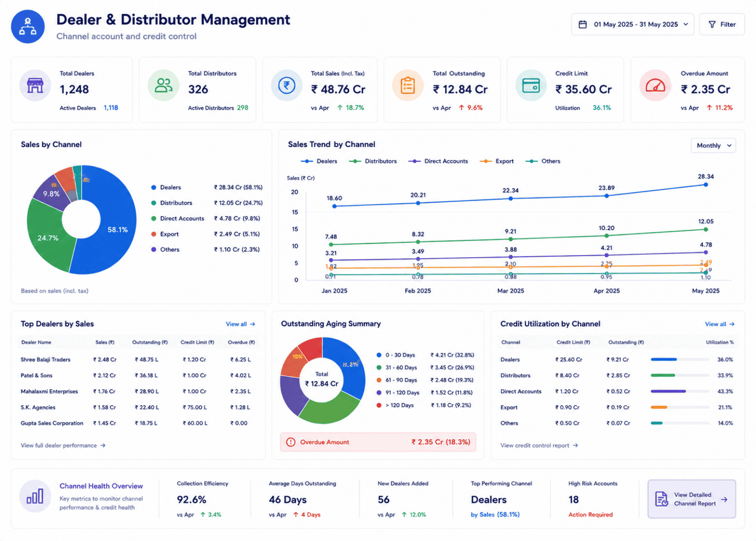Open View full dealer performance link

pyautogui.click(x=63, y=446)
